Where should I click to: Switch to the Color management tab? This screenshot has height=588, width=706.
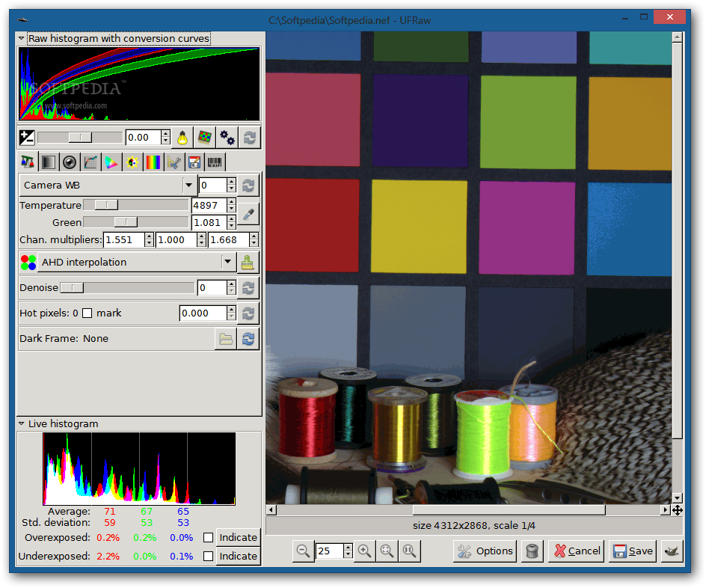(x=111, y=162)
